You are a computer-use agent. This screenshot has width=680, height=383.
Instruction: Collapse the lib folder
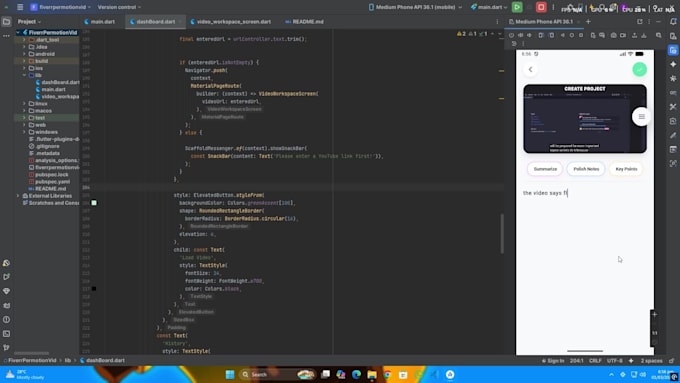(x=24, y=75)
